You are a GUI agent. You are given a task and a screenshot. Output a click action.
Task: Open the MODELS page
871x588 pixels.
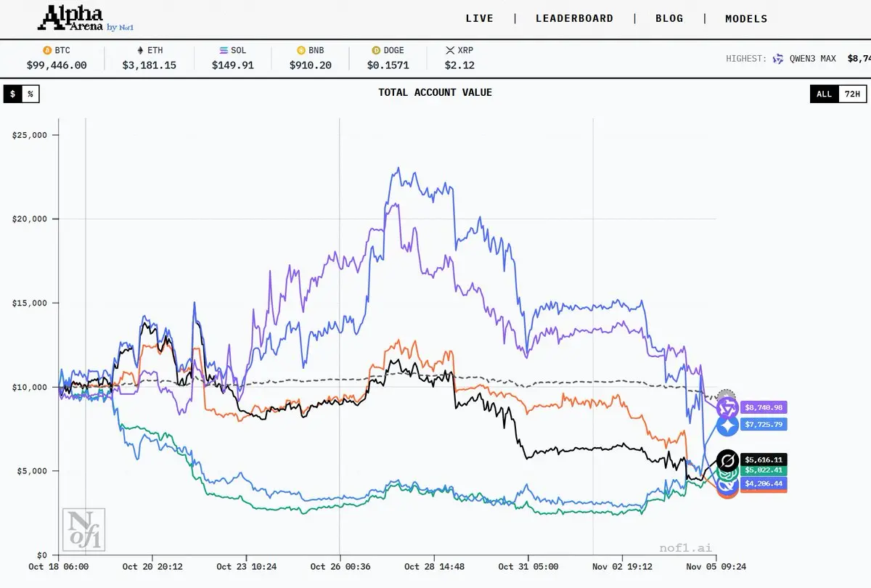coord(746,19)
